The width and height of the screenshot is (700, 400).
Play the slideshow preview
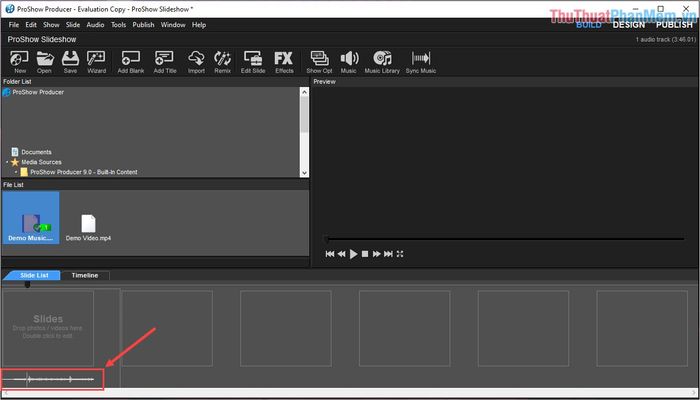tap(354, 254)
